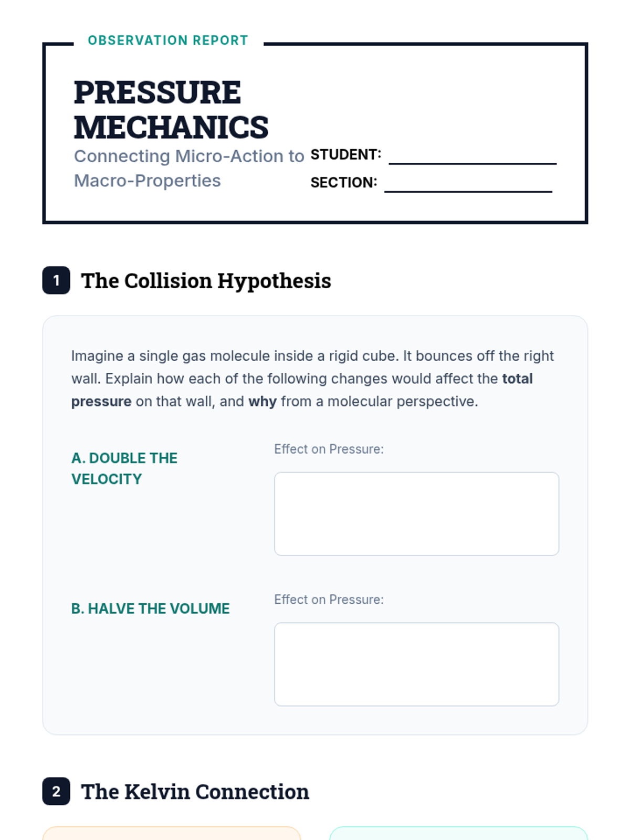630x840 pixels.
Task: Select The Collision Hypothesis heading
Action: click(206, 281)
